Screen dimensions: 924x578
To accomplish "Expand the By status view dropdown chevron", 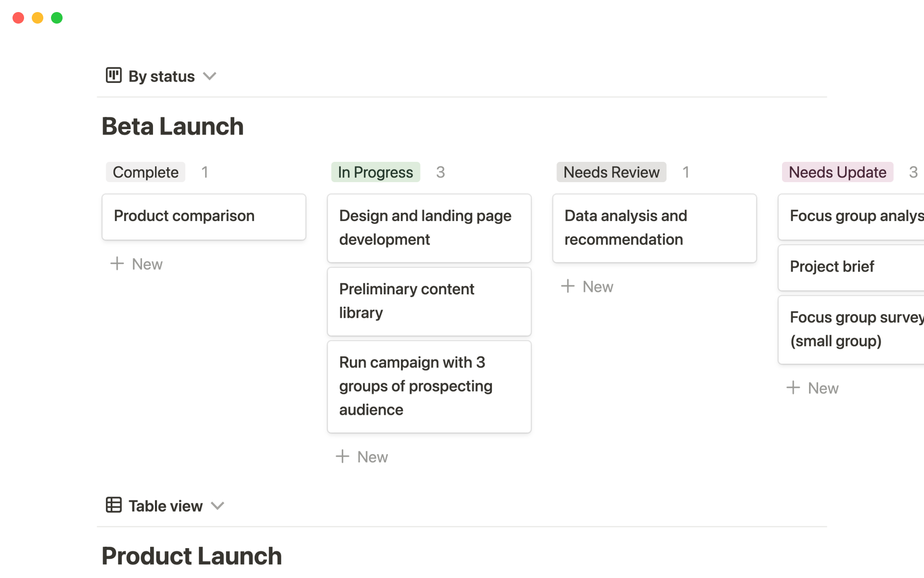I will (x=210, y=76).
